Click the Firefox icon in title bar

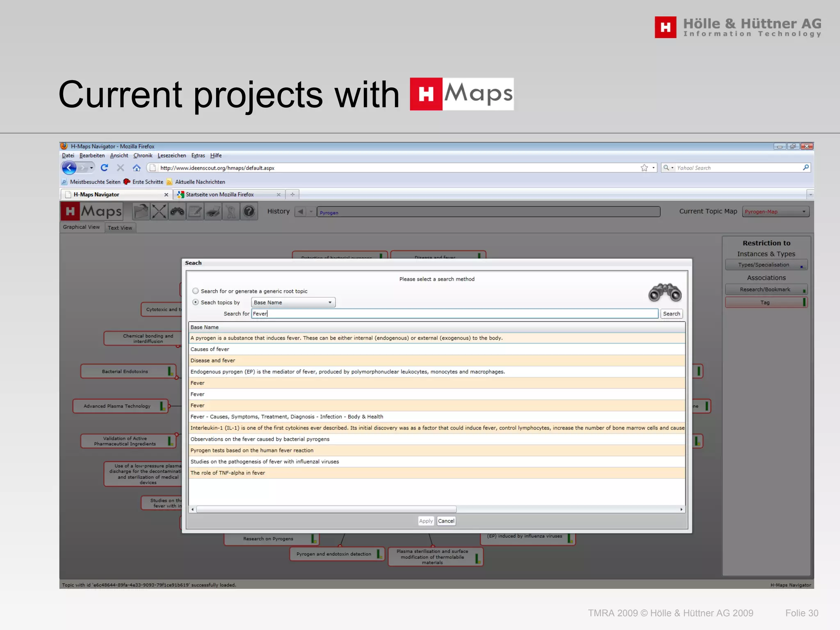[x=64, y=146]
